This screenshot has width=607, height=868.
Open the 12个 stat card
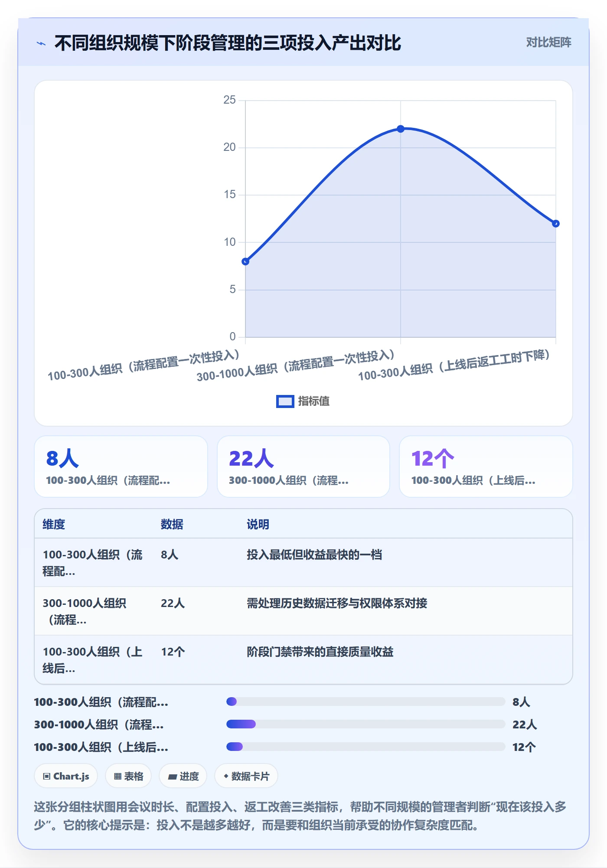[486, 467]
